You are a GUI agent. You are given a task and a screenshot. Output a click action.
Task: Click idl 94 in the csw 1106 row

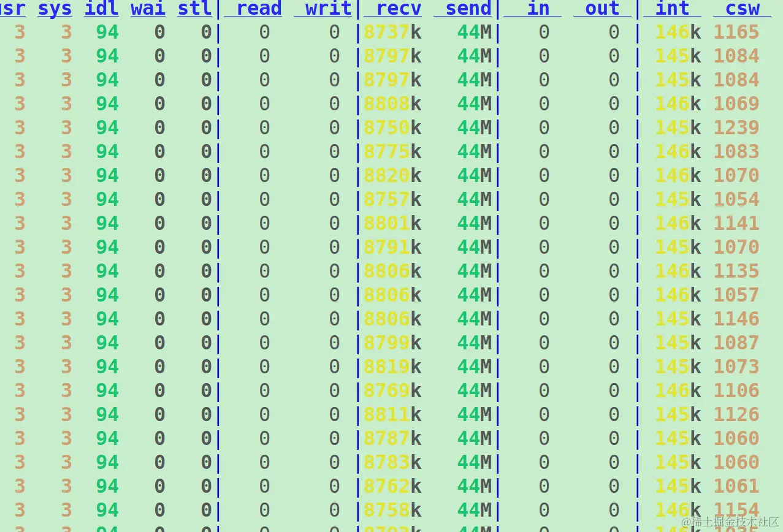coord(107,390)
